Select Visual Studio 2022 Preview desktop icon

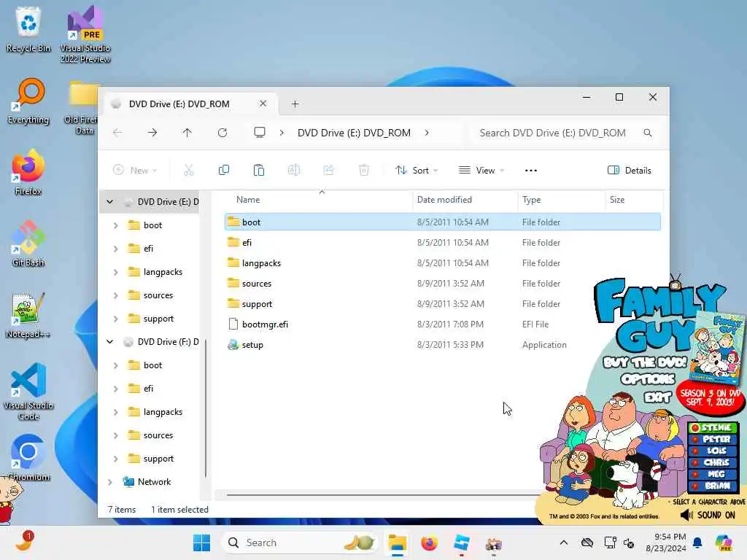(85, 35)
